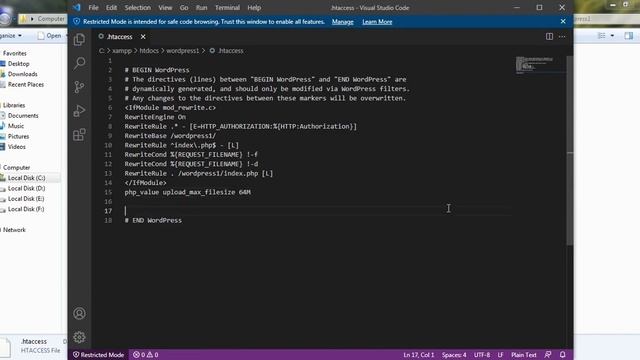
Task: Toggle the Explorer preview pane icon
Action: pos(628,36)
